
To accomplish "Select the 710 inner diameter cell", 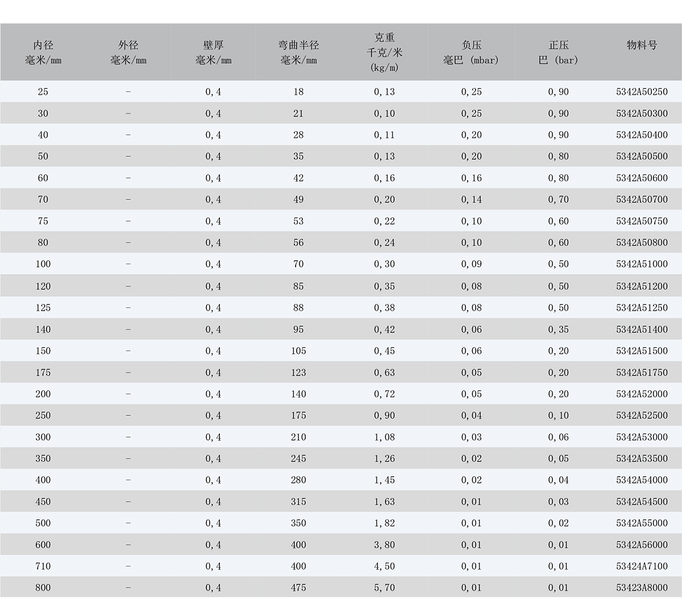I will pyautogui.click(x=43, y=567).
